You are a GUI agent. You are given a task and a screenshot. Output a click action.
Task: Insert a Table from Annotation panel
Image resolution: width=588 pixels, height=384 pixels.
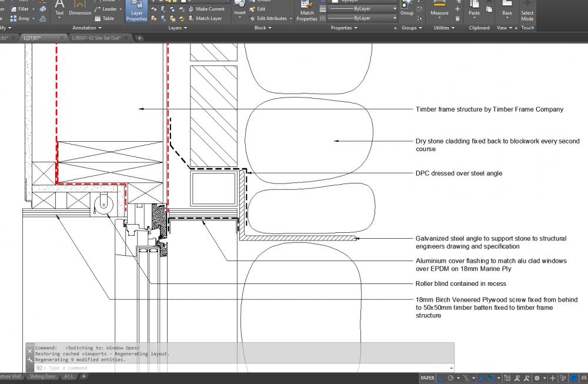pos(104,18)
